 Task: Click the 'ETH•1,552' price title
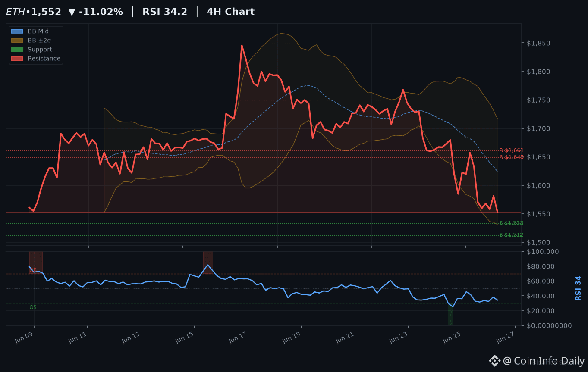coord(34,12)
